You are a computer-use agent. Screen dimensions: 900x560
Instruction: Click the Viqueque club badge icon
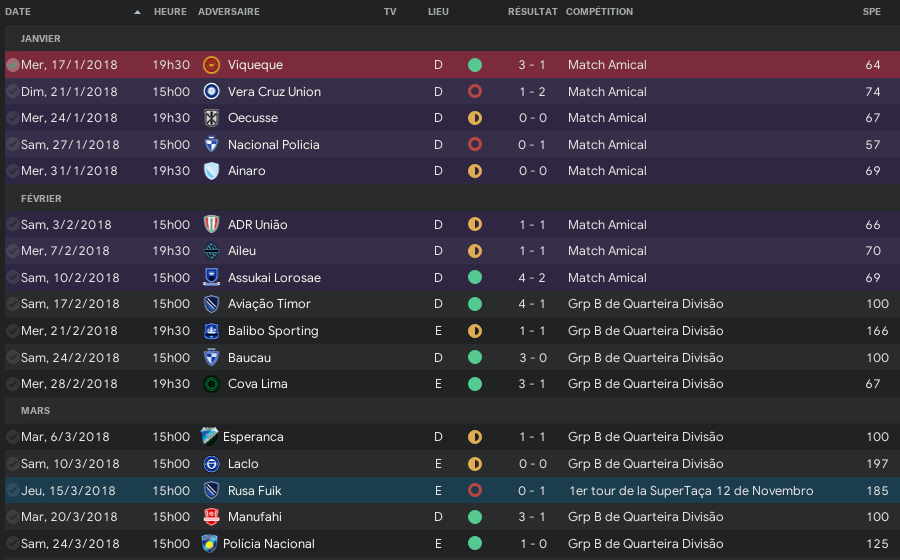tap(211, 65)
